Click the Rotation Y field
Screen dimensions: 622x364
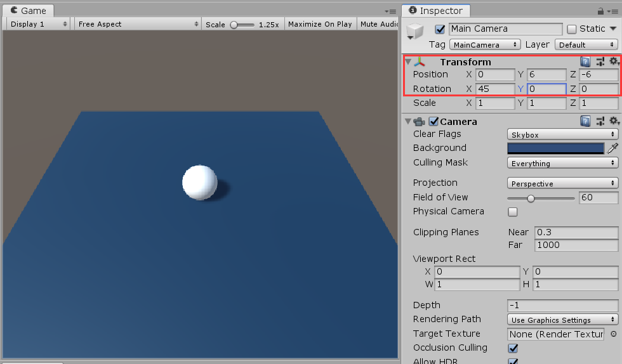pyautogui.click(x=546, y=89)
